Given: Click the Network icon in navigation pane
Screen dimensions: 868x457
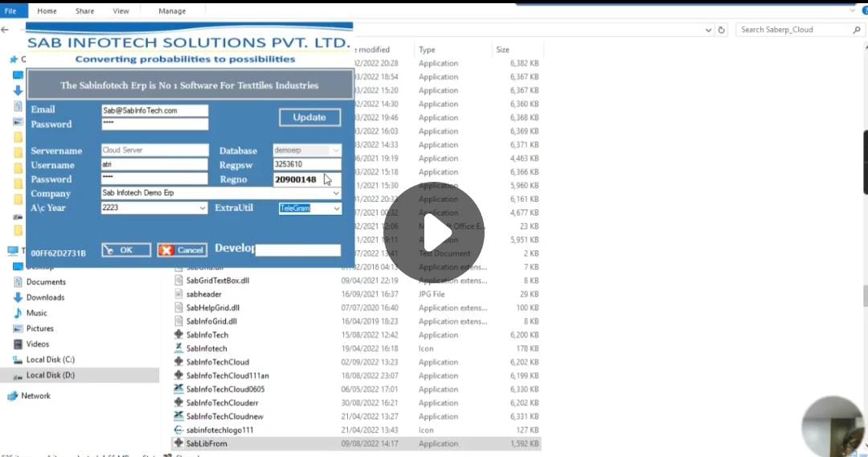Looking at the screenshot, I should 13,396.
